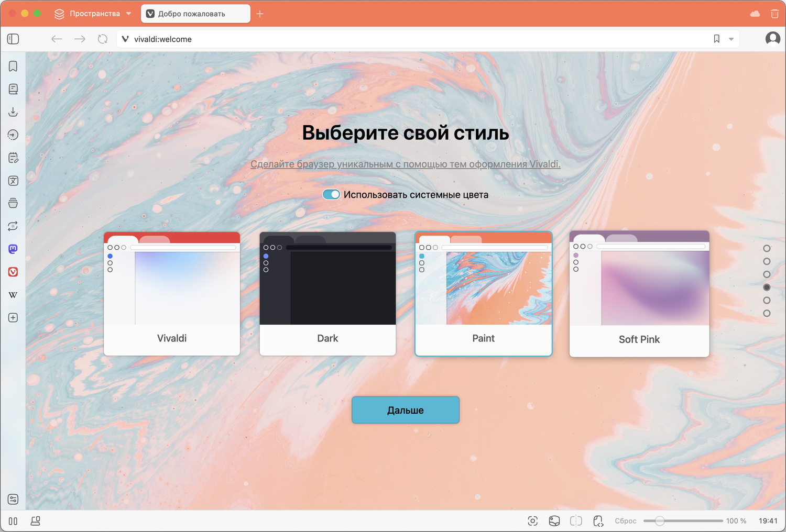The width and height of the screenshot is (786, 532).
Task: Choose the Vivaldi theme card
Action: click(x=172, y=294)
